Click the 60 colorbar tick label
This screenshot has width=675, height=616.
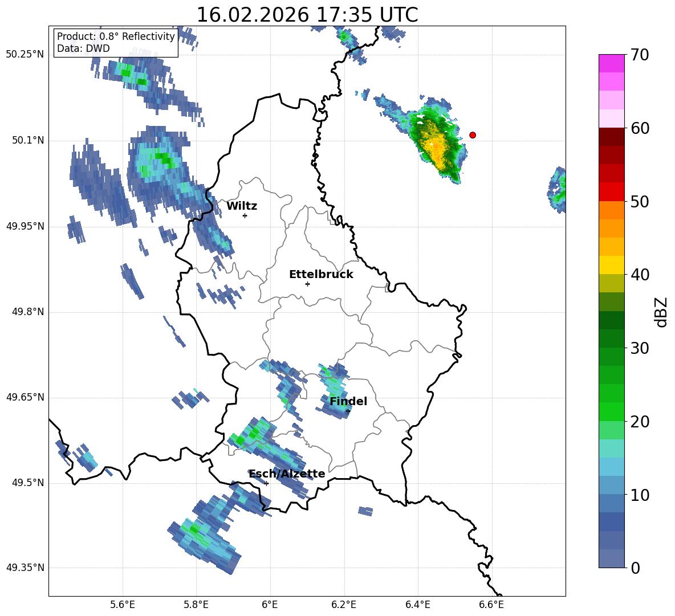640,128
